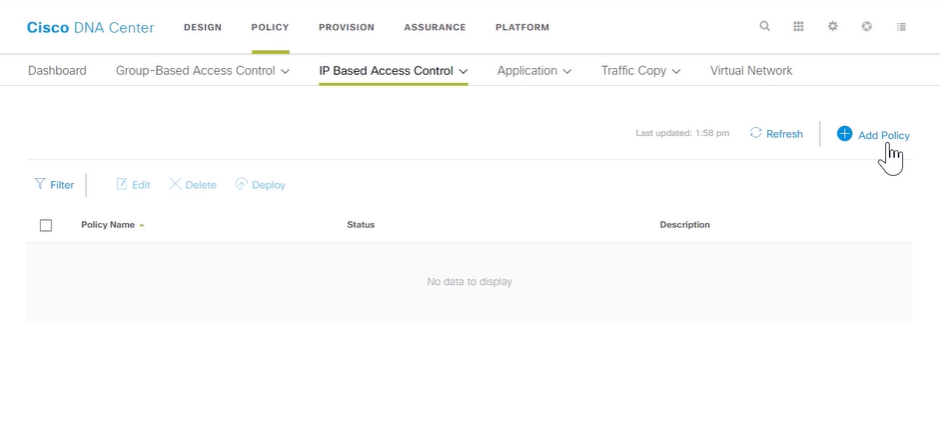Click the Deploy policy button

pos(260,185)
